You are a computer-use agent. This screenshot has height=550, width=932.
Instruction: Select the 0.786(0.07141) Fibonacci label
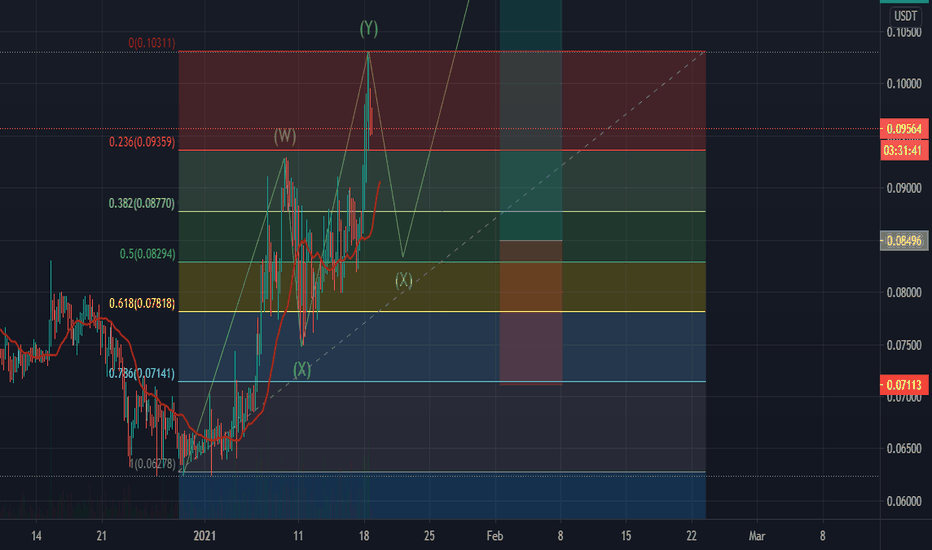142,373
